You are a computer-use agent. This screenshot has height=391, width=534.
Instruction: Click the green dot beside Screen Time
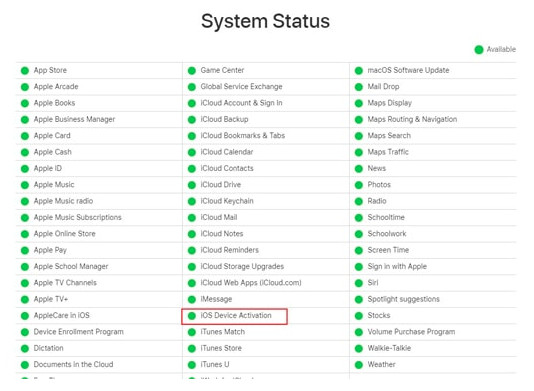(359, 250)
